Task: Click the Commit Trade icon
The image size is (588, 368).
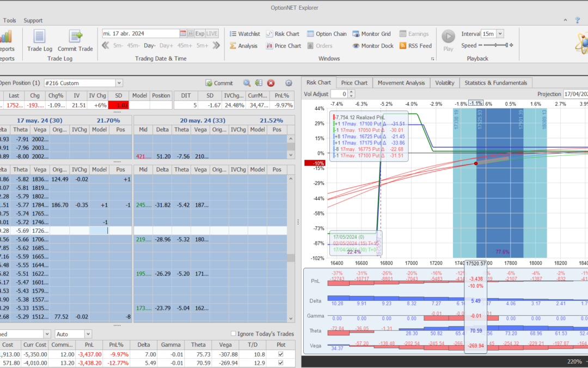Action: (75, 40)
